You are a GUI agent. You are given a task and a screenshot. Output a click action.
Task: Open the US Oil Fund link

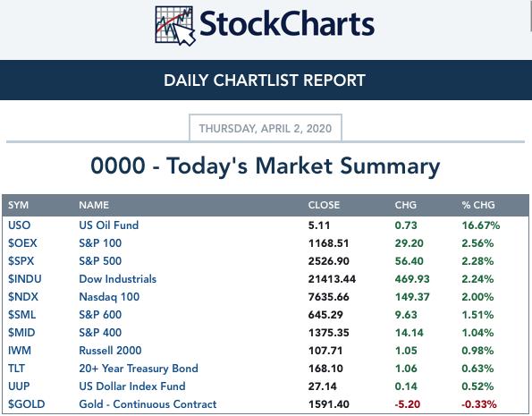click(x=108, y=225)
